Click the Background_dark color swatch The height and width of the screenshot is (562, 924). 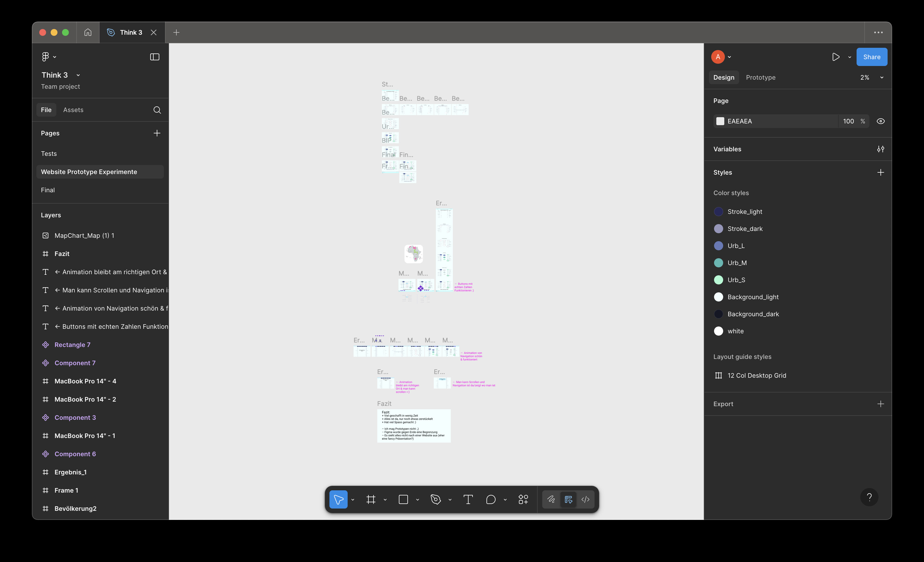[718, 314]
